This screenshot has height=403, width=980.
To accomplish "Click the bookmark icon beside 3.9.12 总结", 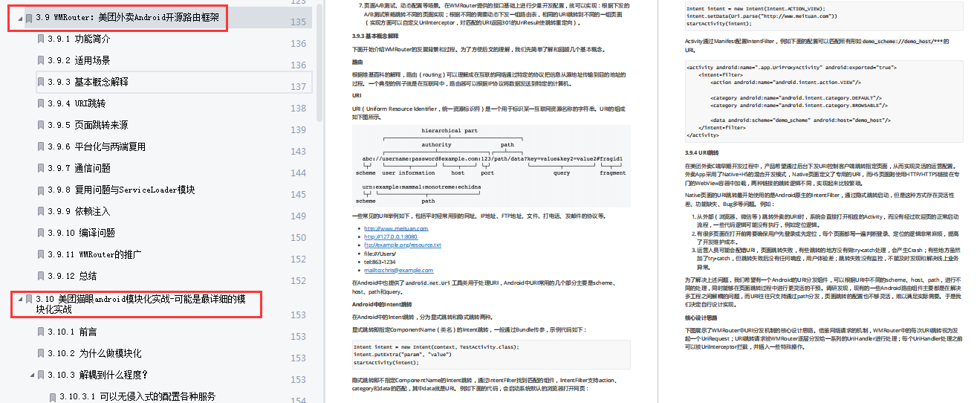I will [x=42, y=276].
